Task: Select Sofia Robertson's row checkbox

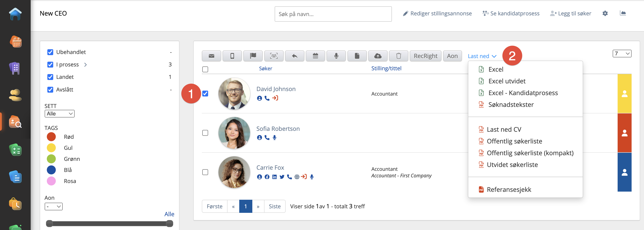Action: tap(205, 133)
